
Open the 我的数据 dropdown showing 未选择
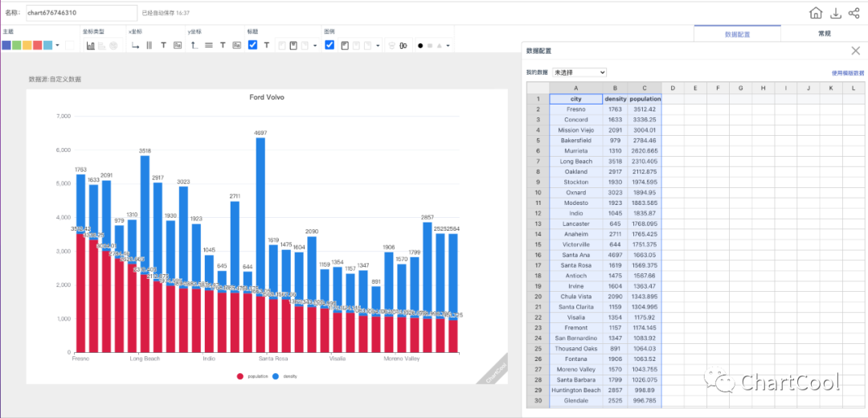click(x=579, y=72)
